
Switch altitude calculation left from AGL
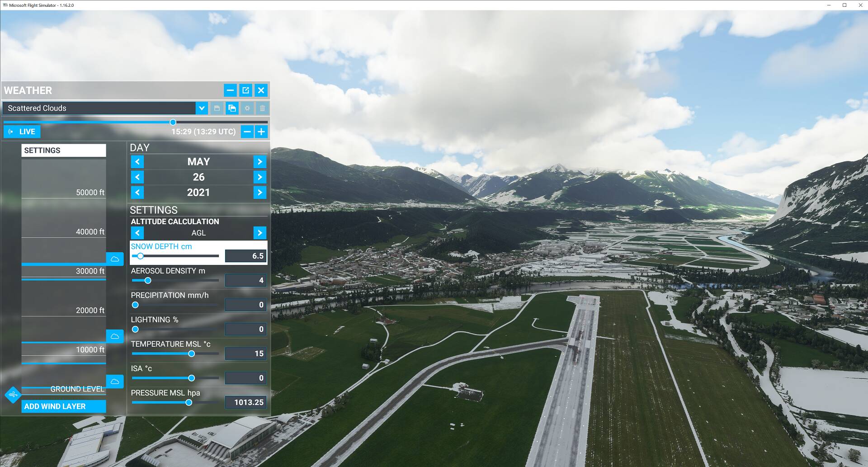pyautogui.click(x=137, y=233)
